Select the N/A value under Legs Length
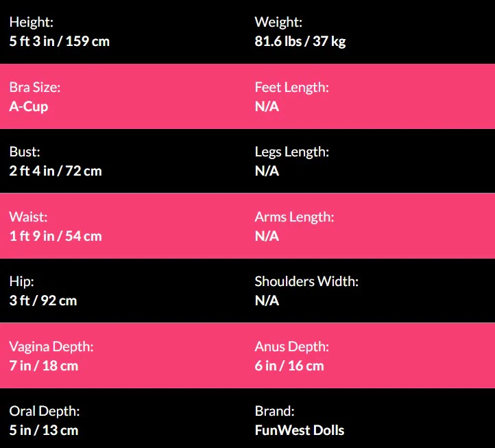 [x=267, y=171]
